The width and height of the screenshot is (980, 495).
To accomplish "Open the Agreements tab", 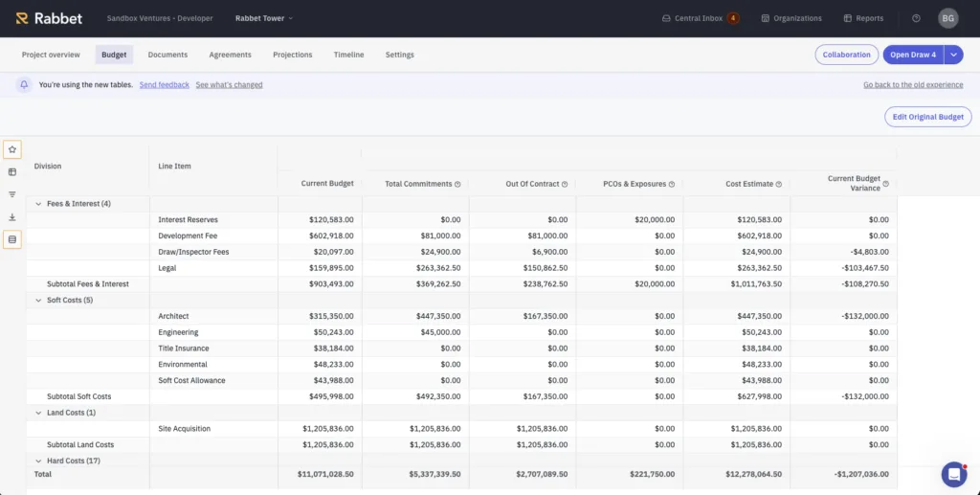I will 230,55.
